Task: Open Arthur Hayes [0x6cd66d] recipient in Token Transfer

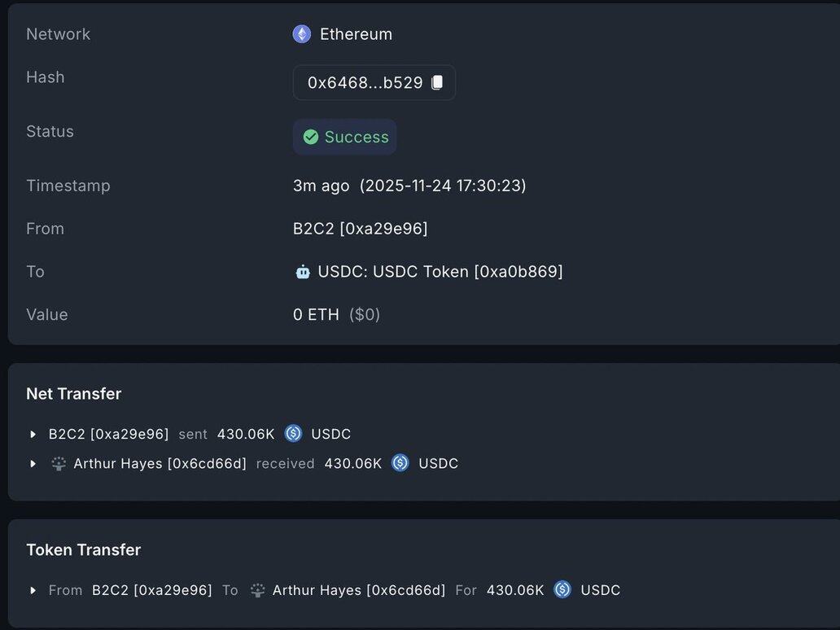Action: click(359, 590)
